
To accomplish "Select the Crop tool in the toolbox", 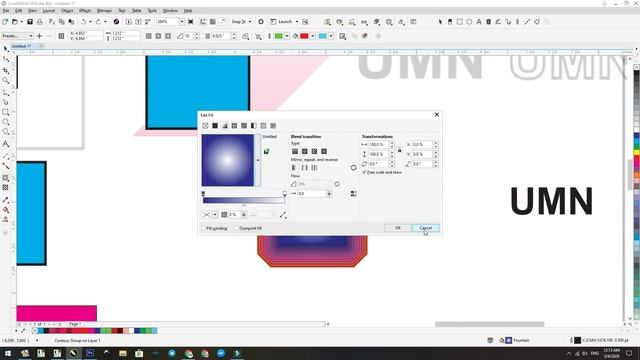I will pos(6,71).
